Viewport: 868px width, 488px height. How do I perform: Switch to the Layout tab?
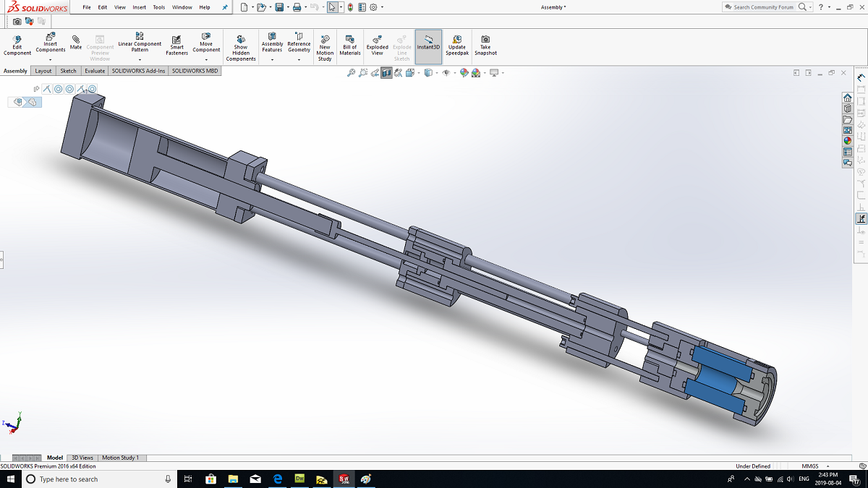pyautogui.click(x=43, y=71)
